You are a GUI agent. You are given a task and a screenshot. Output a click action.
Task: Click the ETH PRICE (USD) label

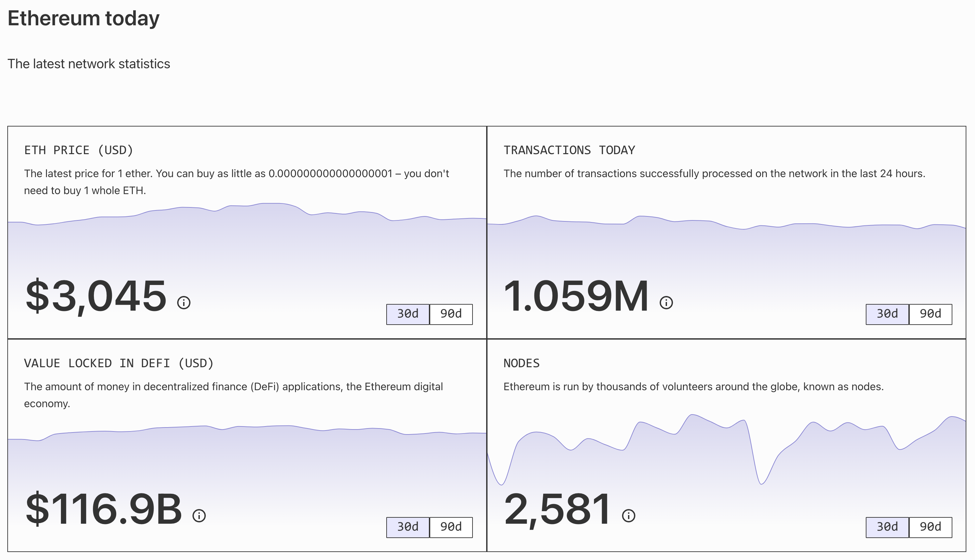(x=79, y=150)
